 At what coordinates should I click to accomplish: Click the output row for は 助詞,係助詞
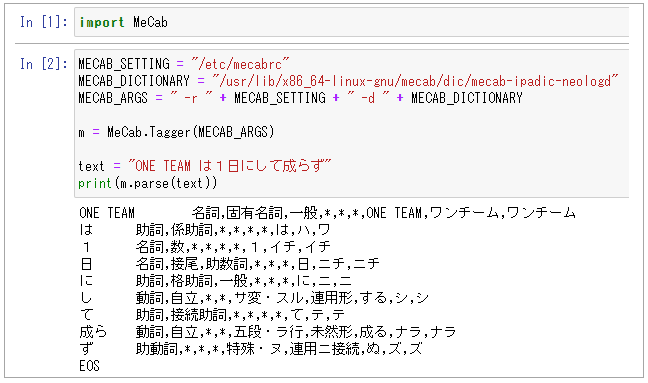point(205,230)
